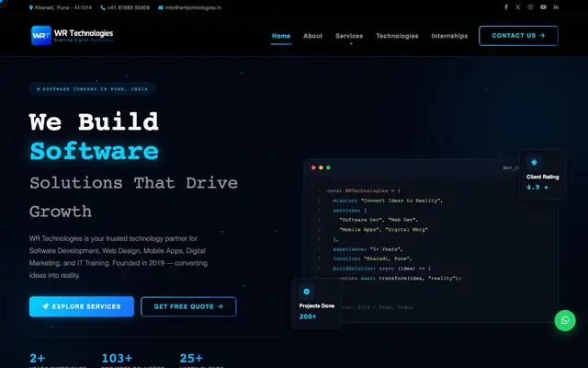Click code line 'location: "Kharadi, Pune"'

tap(372, 259)
